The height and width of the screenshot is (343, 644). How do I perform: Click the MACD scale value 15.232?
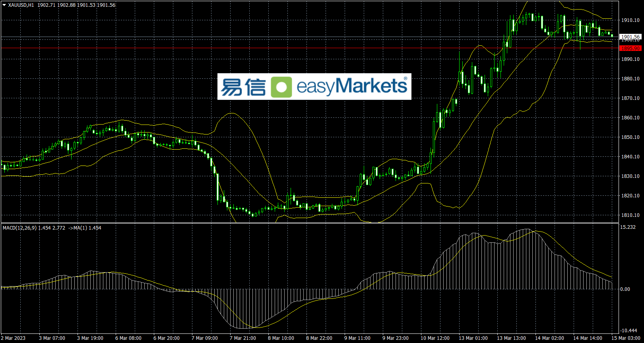(x=628, y=227)
